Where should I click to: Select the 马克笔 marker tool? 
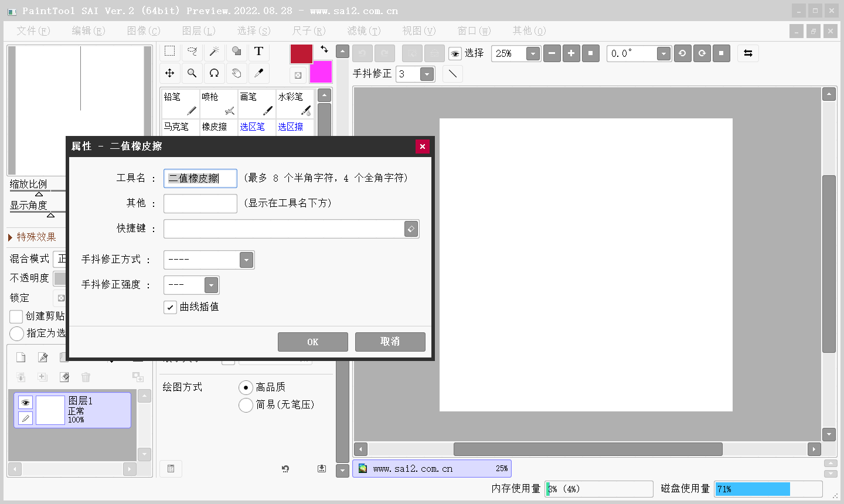click(x=181, y=127)
